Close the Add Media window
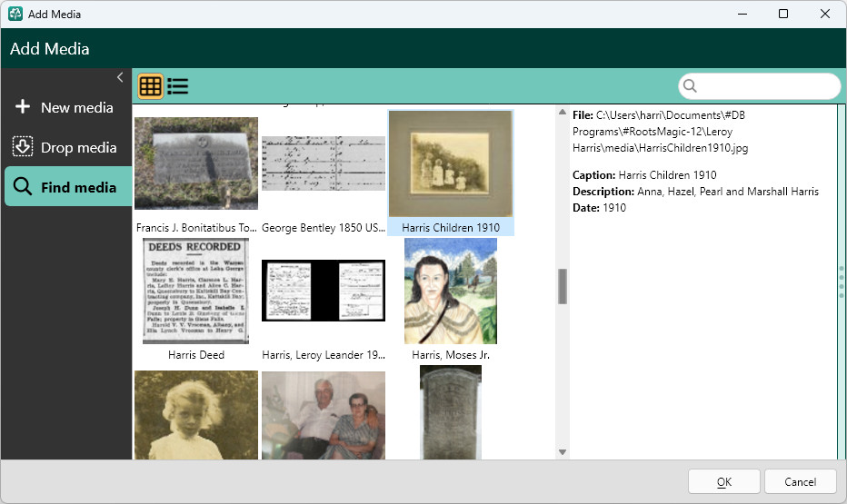Viewport: 847px width, 504px height. (825, 14)
